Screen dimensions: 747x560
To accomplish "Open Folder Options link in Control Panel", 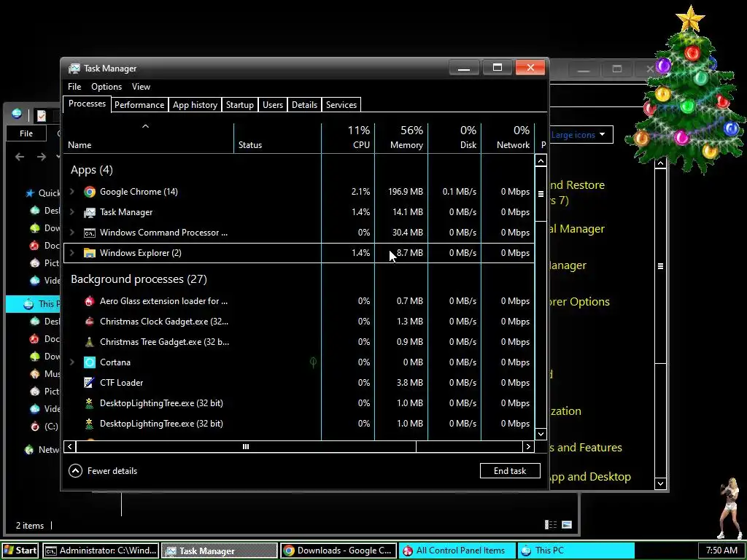I will pos(578,302).
